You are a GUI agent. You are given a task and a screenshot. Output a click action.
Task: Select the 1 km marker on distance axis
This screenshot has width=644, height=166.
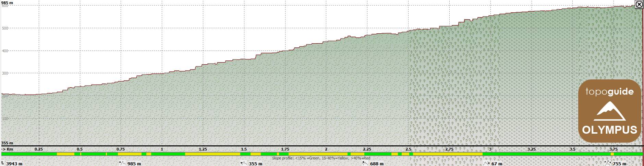162,149
